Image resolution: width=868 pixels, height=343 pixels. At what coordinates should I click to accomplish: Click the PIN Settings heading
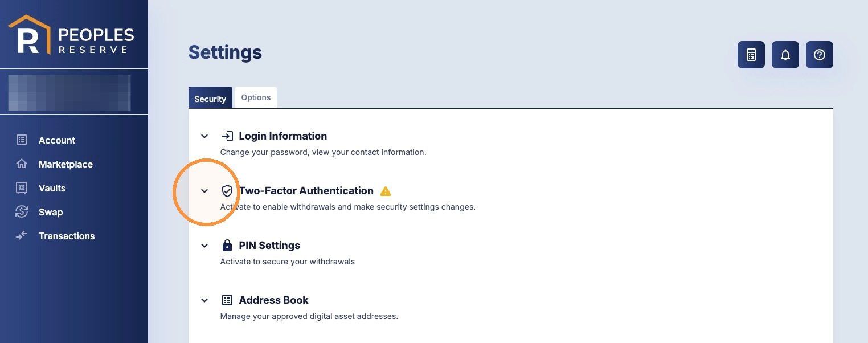[x=269, y=246]
